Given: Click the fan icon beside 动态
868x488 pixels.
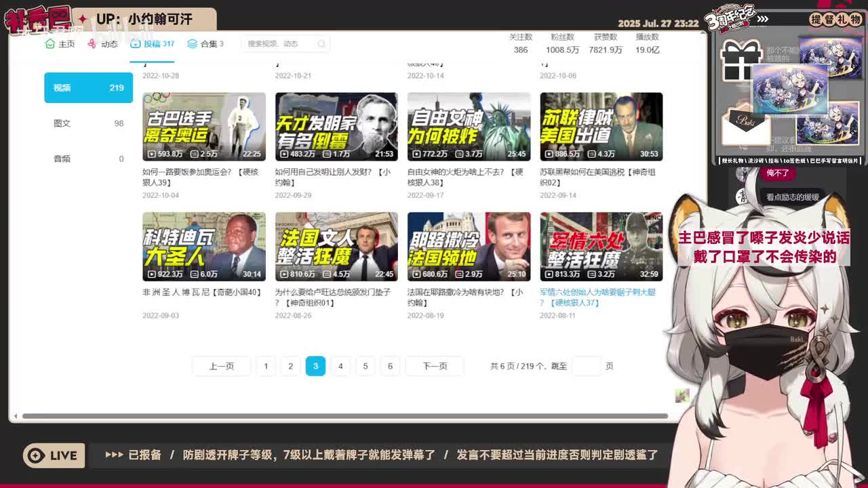Looking at the screenshot, I should coord(92,43).
